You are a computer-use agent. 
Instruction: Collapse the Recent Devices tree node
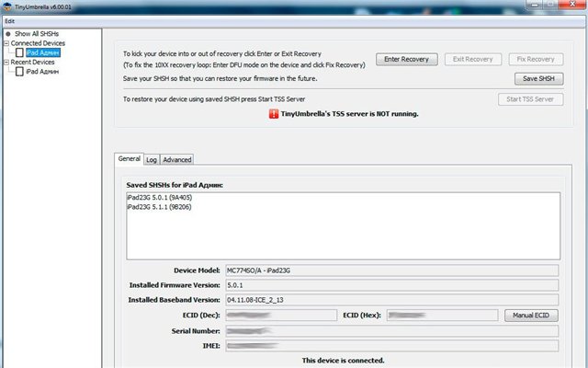[6, 62]
